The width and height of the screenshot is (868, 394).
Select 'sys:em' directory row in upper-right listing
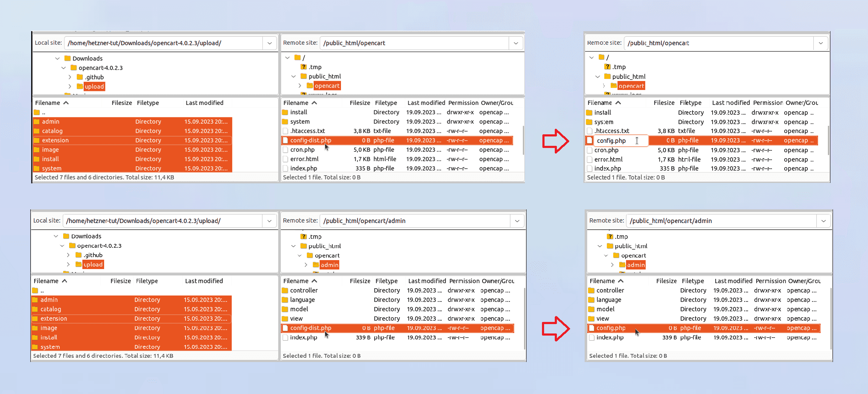702,122
